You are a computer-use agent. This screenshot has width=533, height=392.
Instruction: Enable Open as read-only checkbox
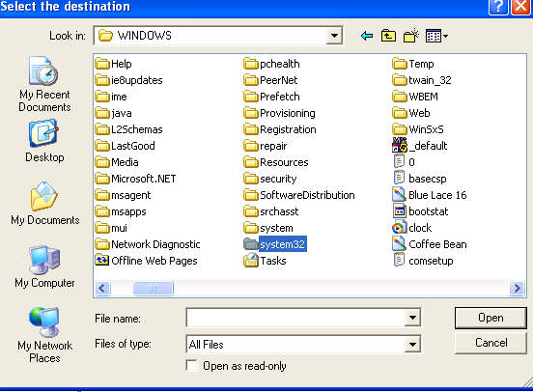(x=192, y=366)
